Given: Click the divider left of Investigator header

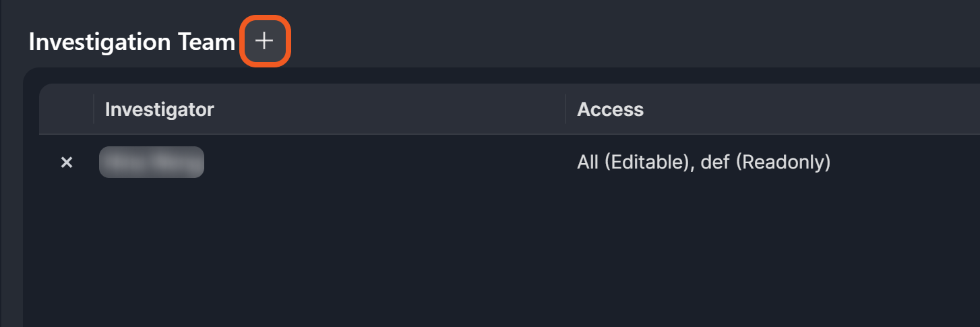Looking at the screenshot, I should pos(93,109).
